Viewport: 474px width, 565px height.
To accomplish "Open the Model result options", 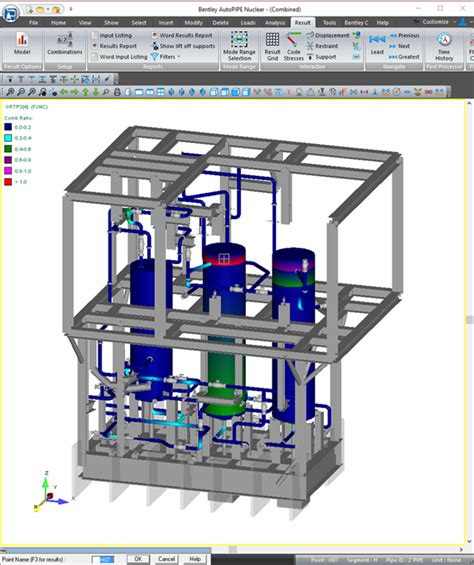I will coord(22,44).
